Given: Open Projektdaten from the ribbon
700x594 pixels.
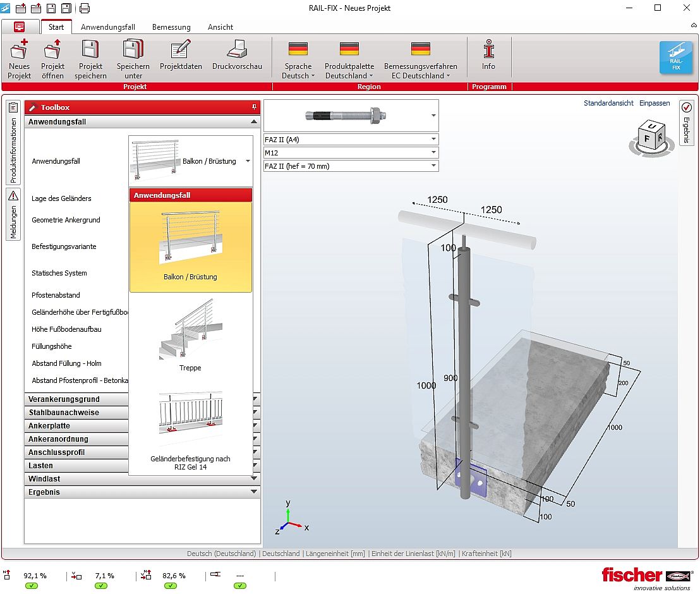Looking at the screenshot, I should pyautogui.click(x=181, y=55).
